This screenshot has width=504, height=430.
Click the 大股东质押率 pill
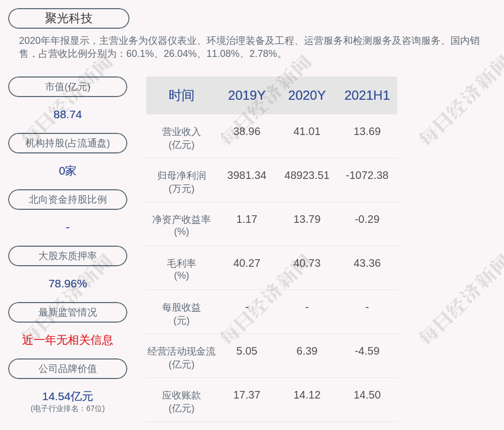68,256
